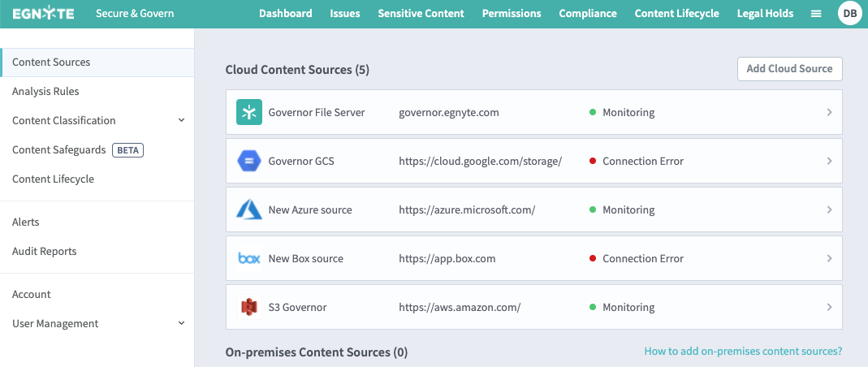The height and width of the screenshot is (367, 868).
Task: Open the DB user avatar menu
Action: (849, 14)
